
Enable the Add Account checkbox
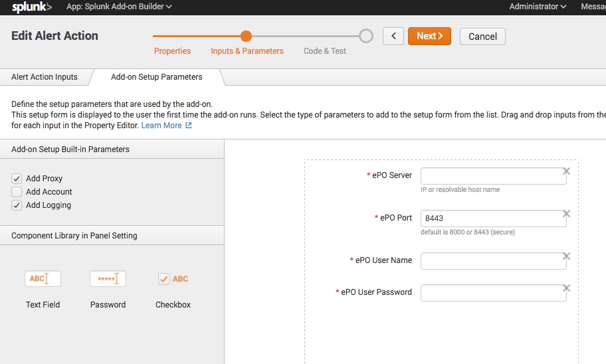coord(17,192)
